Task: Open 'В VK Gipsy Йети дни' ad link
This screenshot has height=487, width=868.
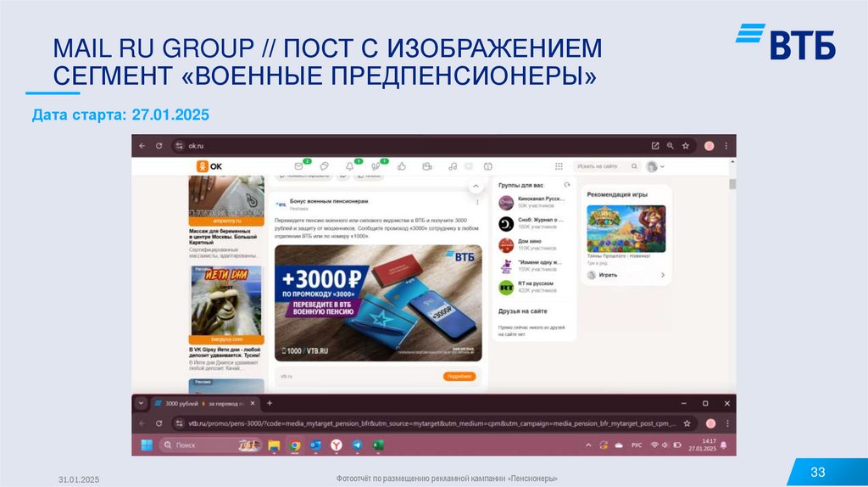Action: pyautogui.click(x=225, y=352)
